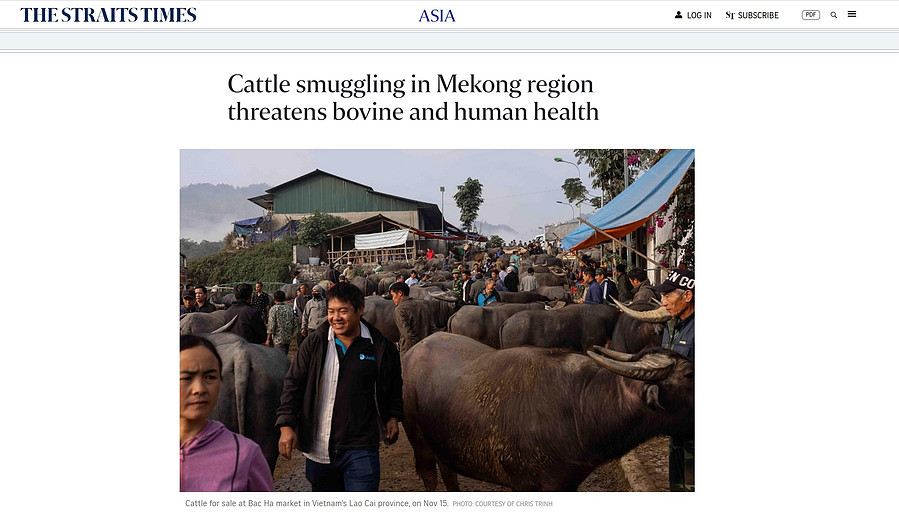The width and height of the screenshot is (899, 527).
Task: Click the Cattle for sale photo caption
Action: (316, 503)
